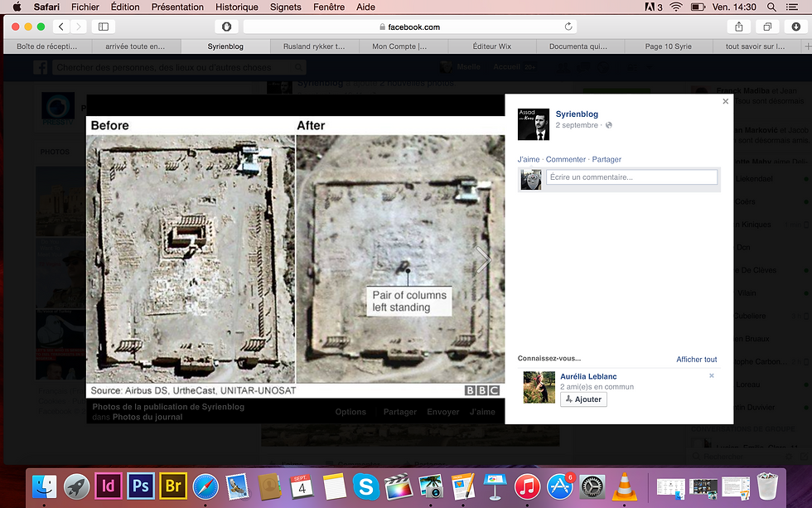Viewport: 812px width, 508px height.
Task: Open App Store icon with badge
Action: tap(560, 486)
